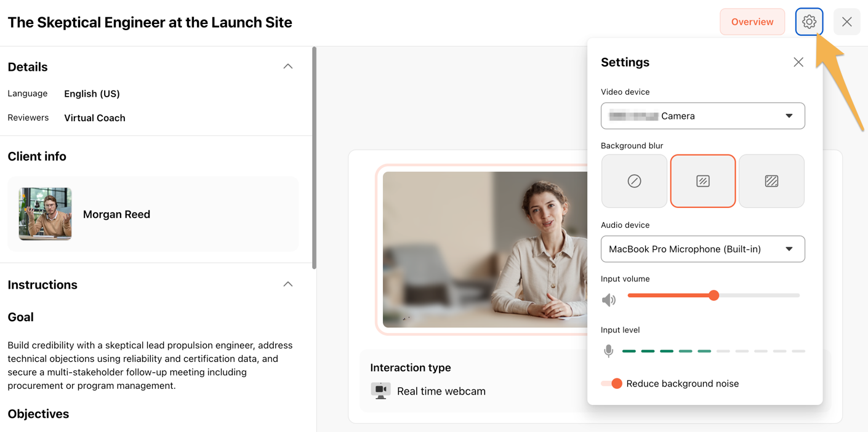Collapse the Instructions section
868x432 pixels.
point(287,284)
